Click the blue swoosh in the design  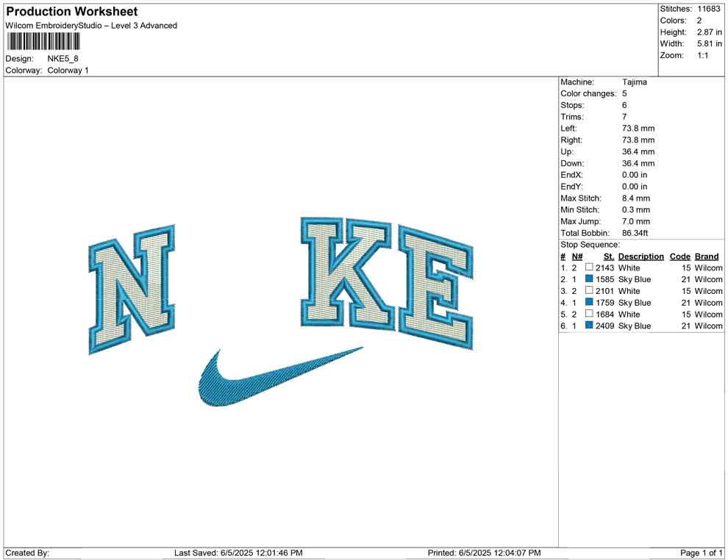280,377
